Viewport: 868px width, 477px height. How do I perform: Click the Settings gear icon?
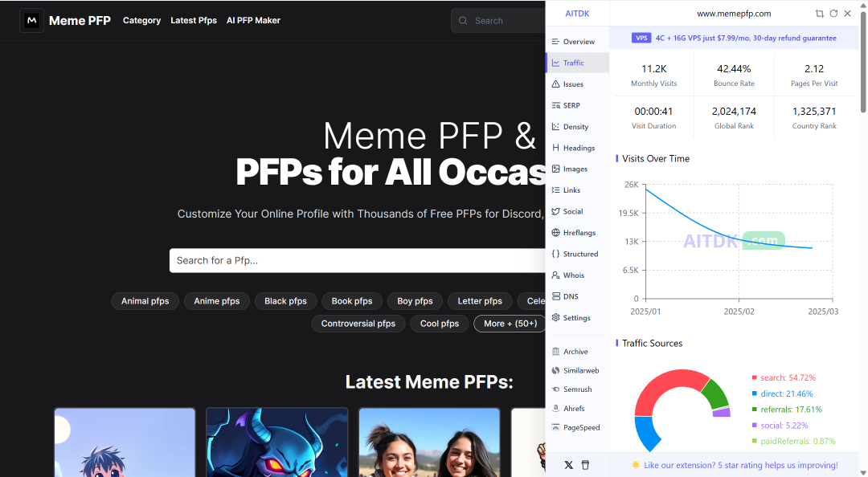[x=556, y=318]
